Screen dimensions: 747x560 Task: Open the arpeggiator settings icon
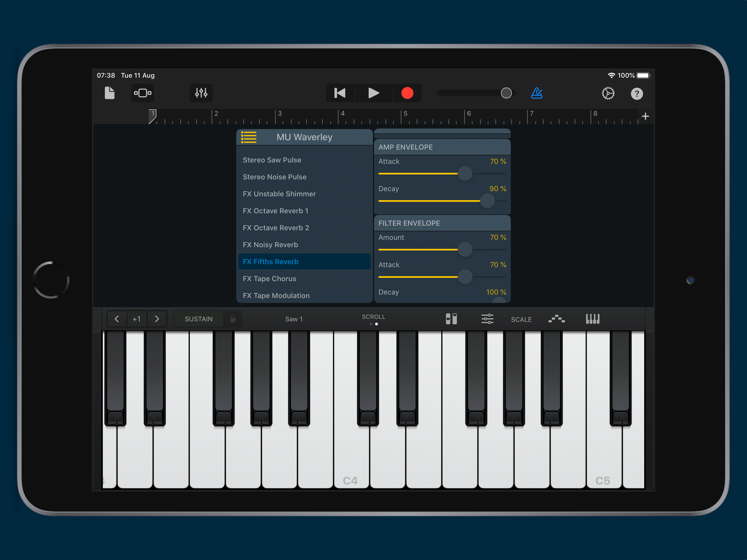coord(556,319)
